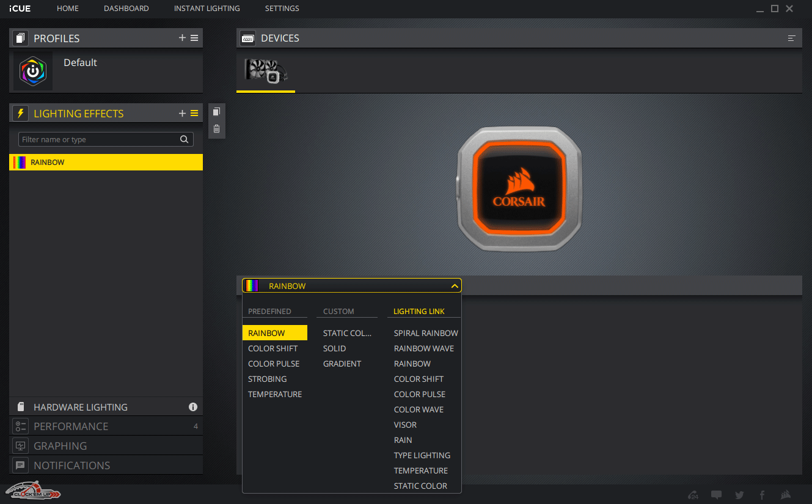
Task: Open the Profiles panel menu icon
Action: point(194,38)
